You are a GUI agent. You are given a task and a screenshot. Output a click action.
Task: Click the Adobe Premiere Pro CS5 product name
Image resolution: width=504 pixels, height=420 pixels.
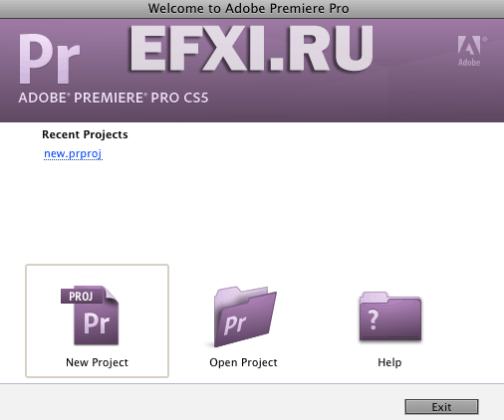[114, 98]
